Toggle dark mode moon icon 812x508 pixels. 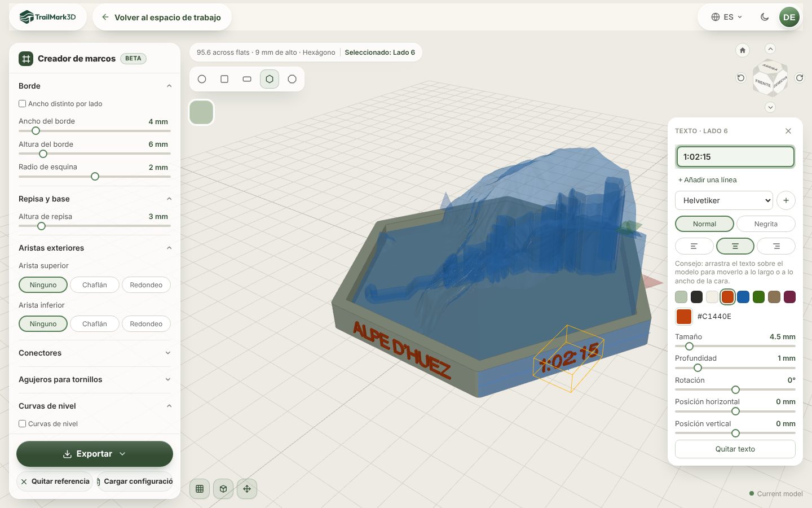click(x=765, y=17)
